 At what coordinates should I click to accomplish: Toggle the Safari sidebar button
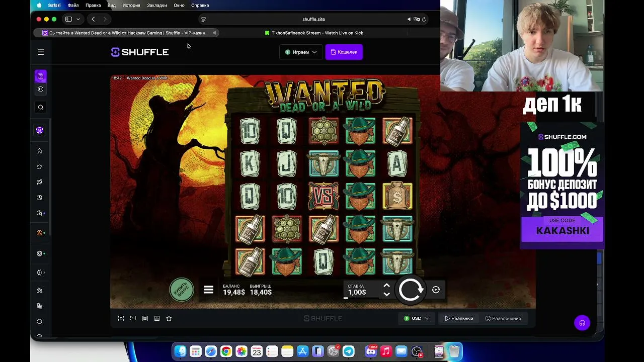click(69, 19)
